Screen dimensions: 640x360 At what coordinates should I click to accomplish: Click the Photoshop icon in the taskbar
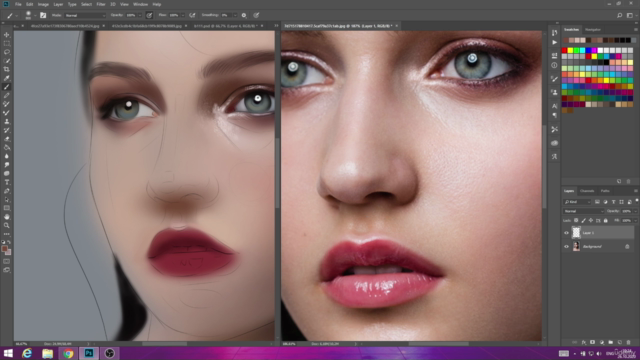(89, 353)
